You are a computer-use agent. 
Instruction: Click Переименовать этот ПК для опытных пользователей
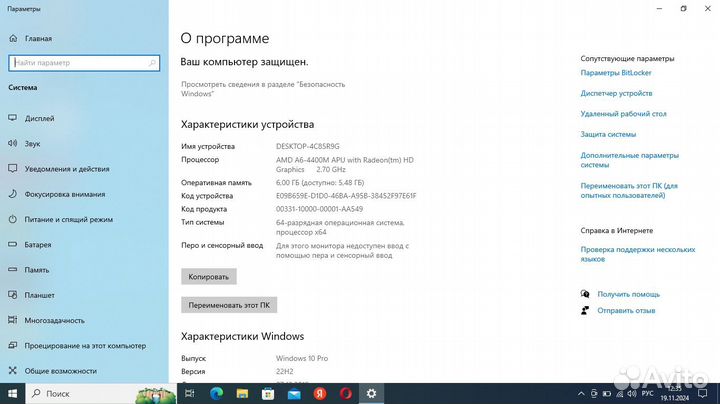pyautogui.click(x=629, y=191)
